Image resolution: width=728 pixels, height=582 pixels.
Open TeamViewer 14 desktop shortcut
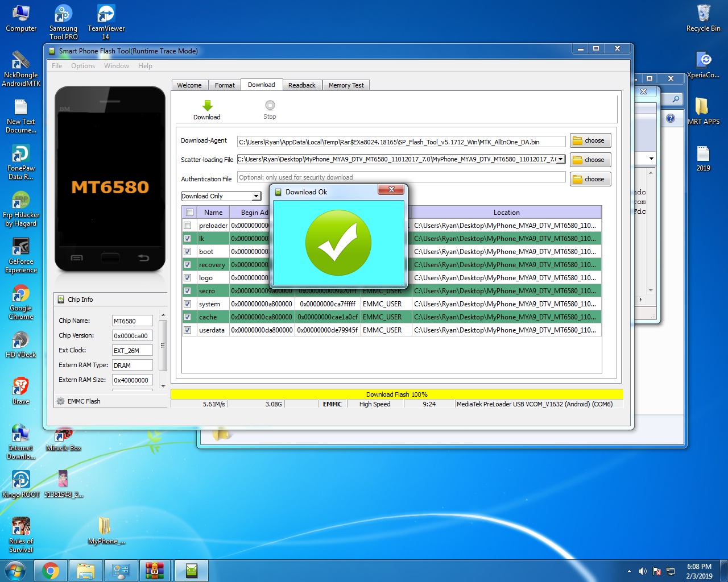106,23
